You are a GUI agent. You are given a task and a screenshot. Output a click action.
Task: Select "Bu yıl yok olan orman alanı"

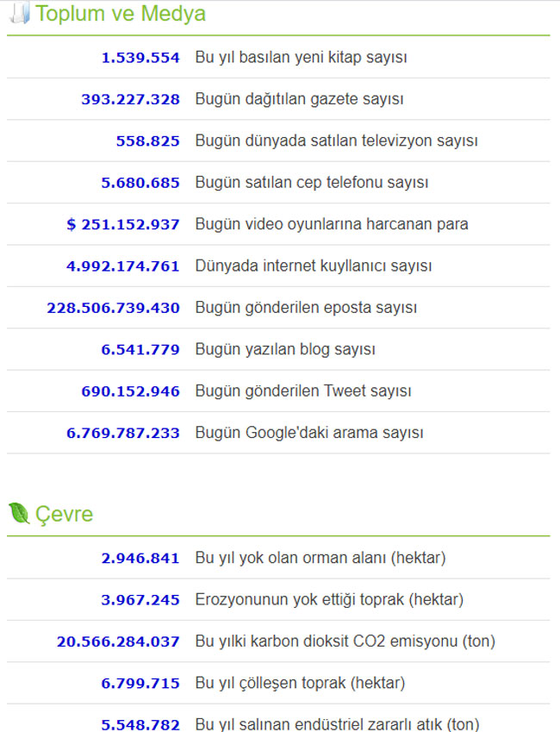(x=320, y=558)
